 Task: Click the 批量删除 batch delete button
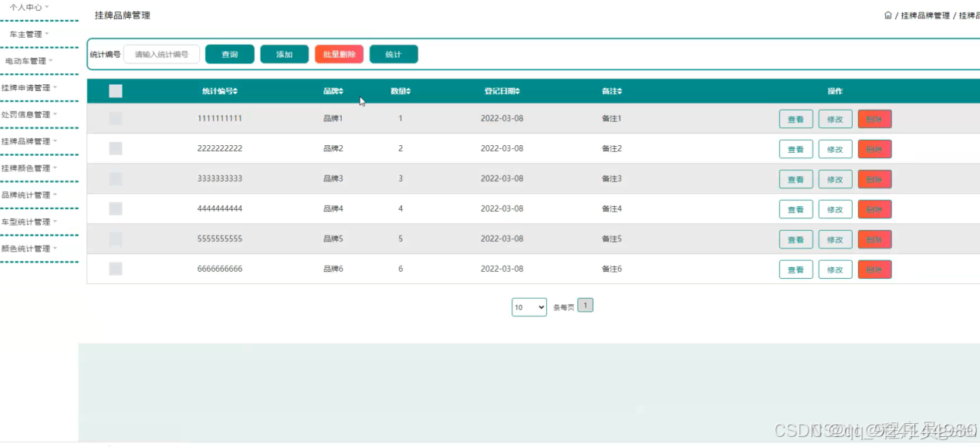[x=340, y=54]
